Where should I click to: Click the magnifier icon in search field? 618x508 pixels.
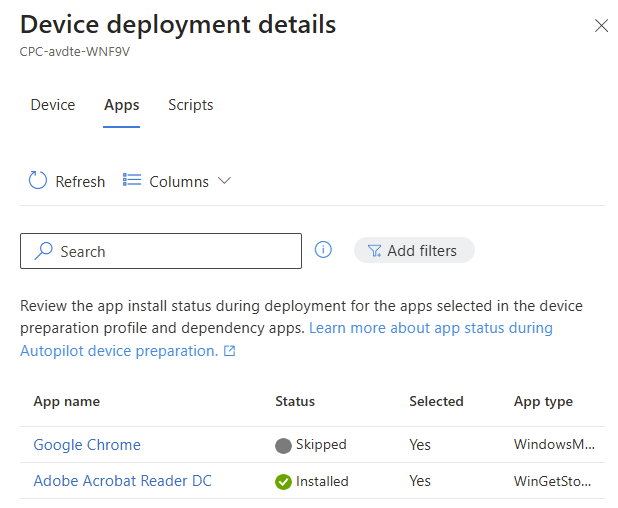click(x=43, y=252)
